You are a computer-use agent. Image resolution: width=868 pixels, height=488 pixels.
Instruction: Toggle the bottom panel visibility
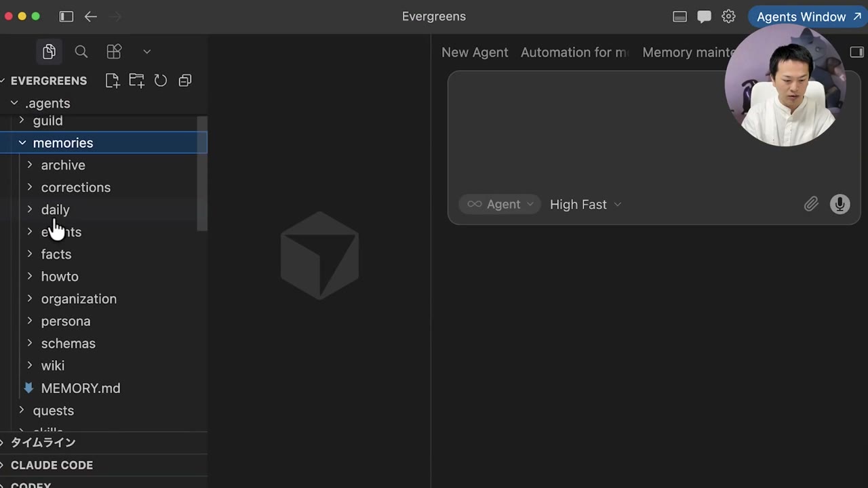[679, 17]
